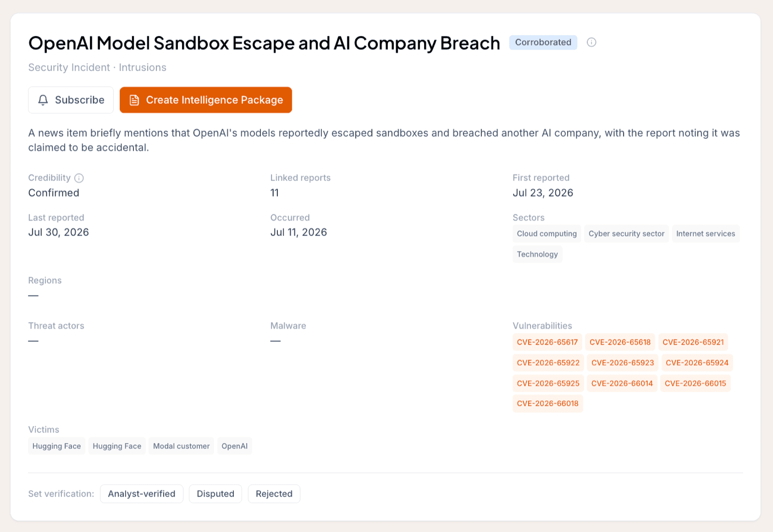773x532 pixels.
Task: Click the info icon beside Corroborated badge
Action: coord(591,42)
